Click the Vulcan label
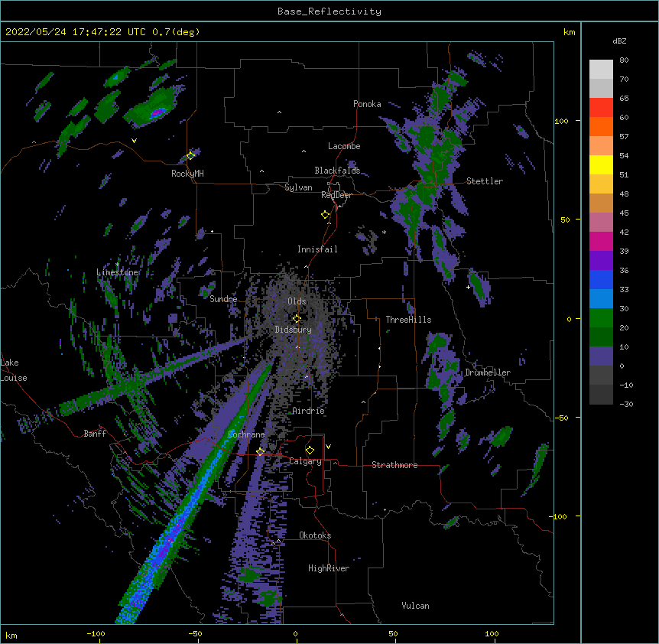 pyautogui.click(x=415, y=606)
